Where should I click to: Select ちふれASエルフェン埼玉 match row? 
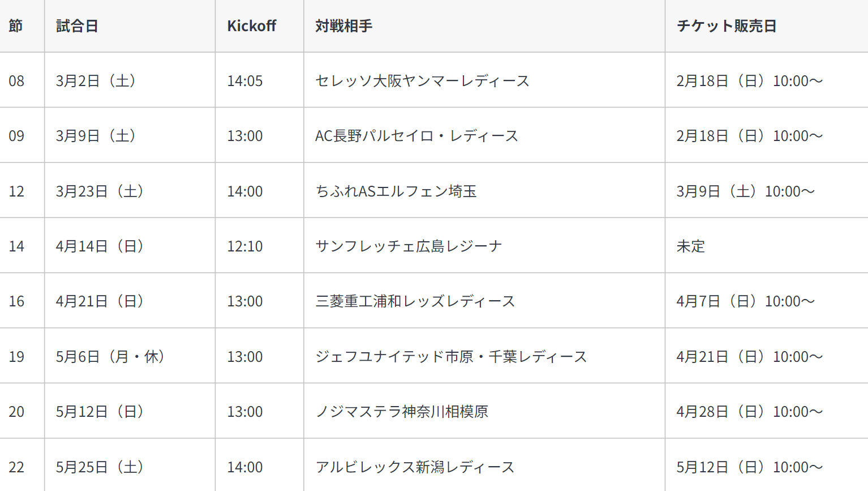click(x=434, y=191)
